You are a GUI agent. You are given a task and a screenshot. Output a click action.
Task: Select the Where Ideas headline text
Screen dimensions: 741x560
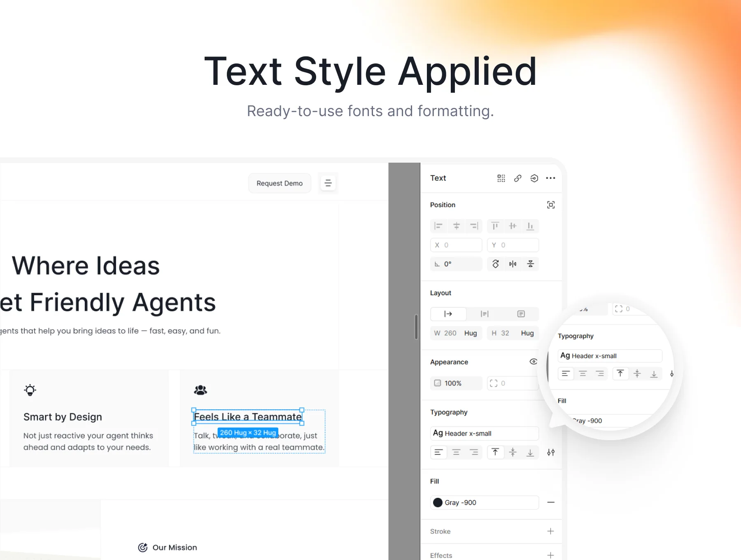86,266
